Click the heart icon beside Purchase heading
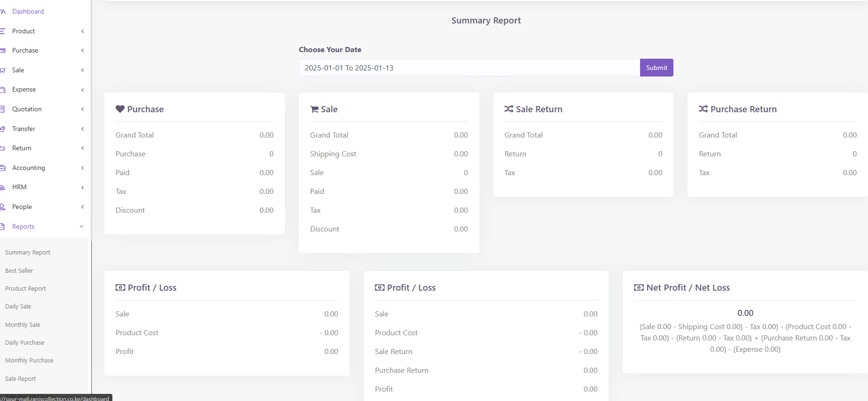Image resolution: width=868 pixels, height=401 pixels. click(x=120, y=109)
